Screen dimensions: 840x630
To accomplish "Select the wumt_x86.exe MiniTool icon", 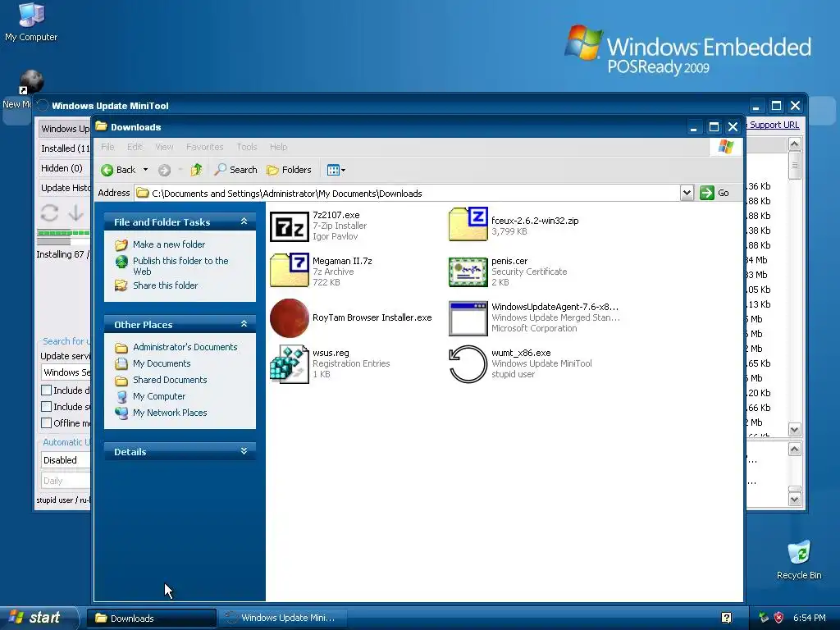I will 468,364.
